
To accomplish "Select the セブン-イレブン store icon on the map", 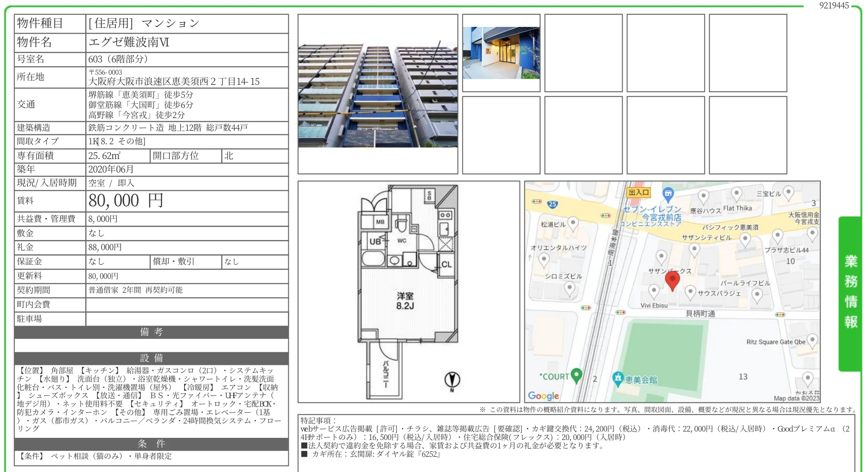I will pos(667,193).
